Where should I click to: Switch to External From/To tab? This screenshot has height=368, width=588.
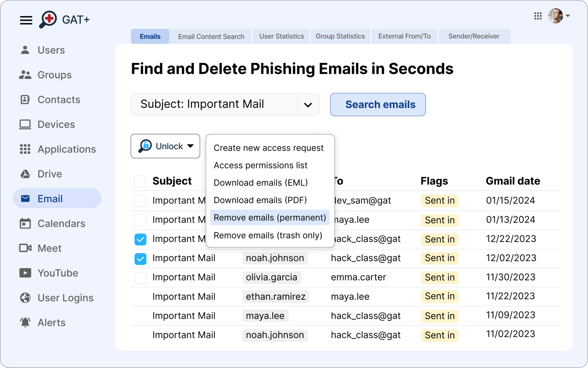pyautogui.click(x=404, y=36)
